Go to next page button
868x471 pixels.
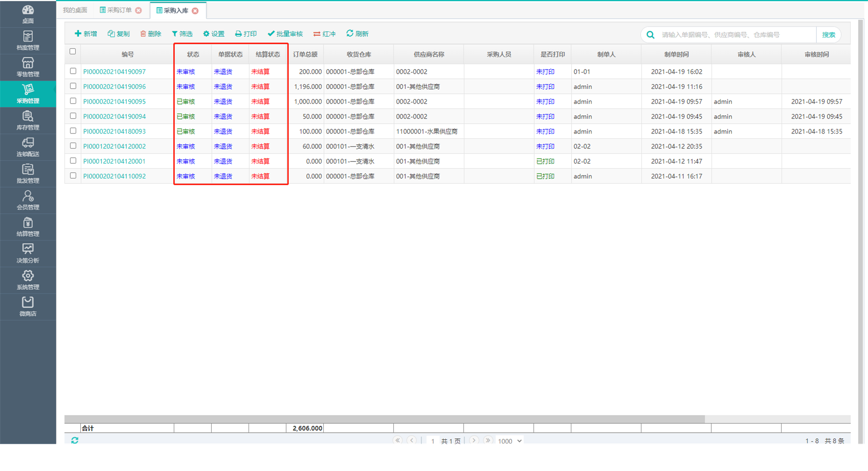[474, 440]
